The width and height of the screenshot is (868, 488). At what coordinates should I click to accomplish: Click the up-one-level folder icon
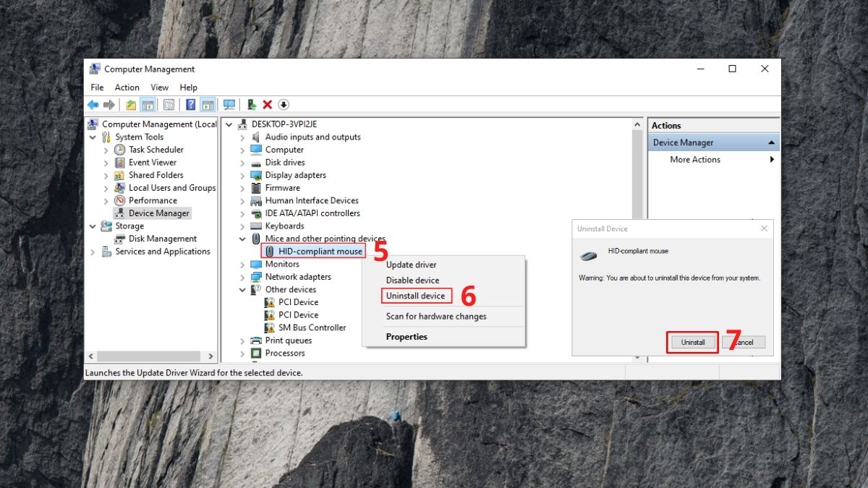click(x=131, y=105)
